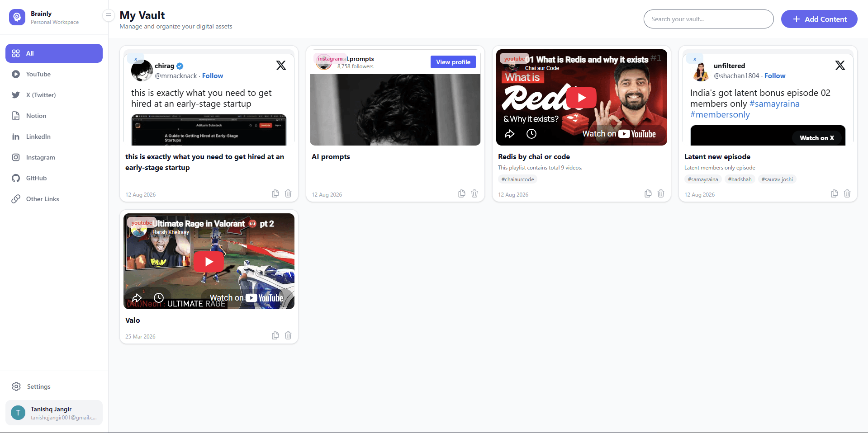Filter vault by Instagram
The height and width of the screenshot is (433, 868).
(54, 157)
